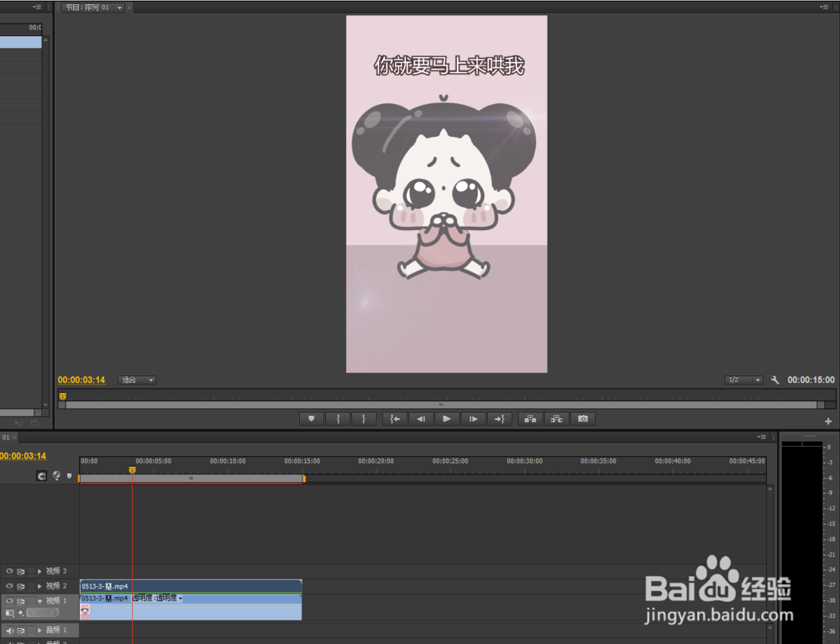Toggle the lock box on 视频 2

point(31,586)
